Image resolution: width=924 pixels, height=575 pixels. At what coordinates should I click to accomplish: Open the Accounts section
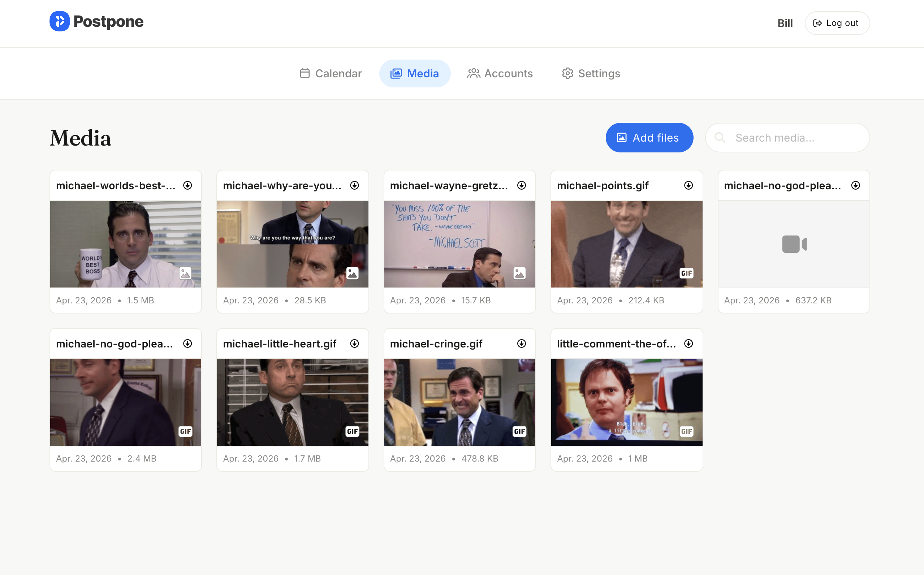click(500, 73)
